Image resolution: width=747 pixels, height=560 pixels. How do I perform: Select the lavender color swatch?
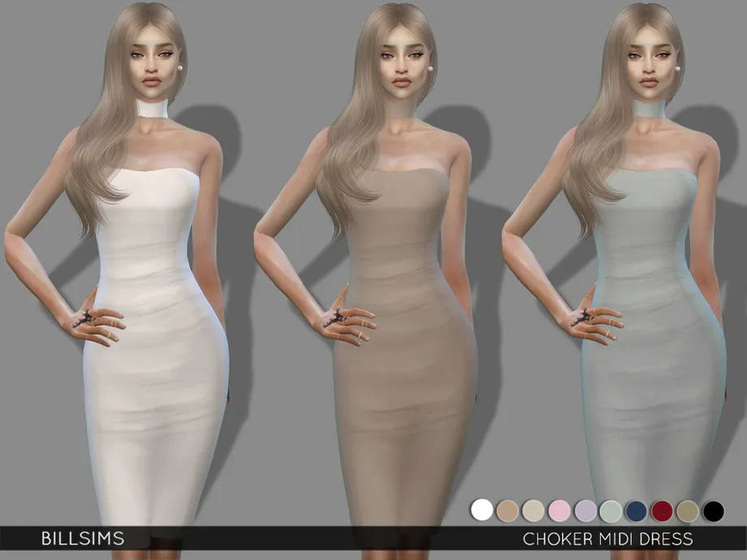[x=585, y=510]
